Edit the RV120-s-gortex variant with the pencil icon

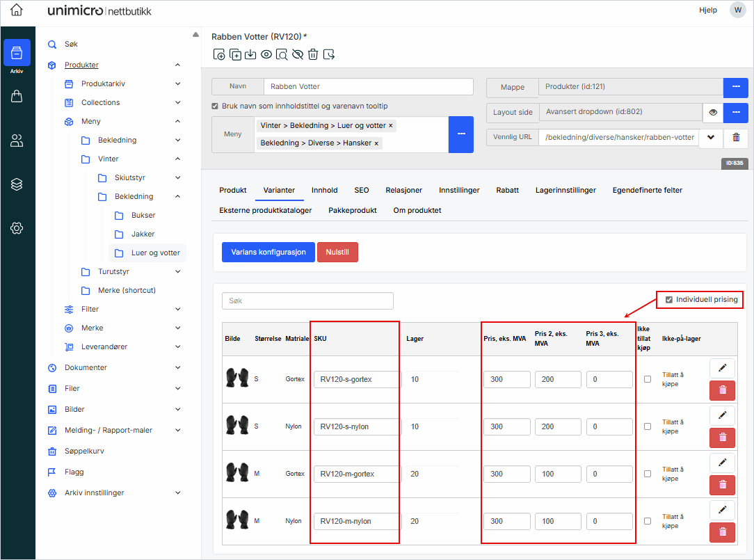tap(722, 367)
